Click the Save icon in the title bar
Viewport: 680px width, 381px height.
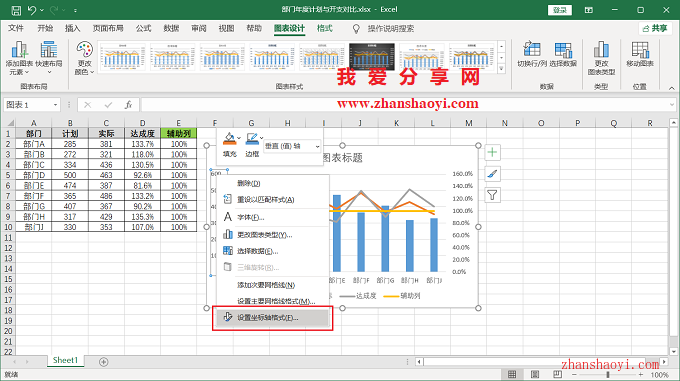click(x=16, y=10)
